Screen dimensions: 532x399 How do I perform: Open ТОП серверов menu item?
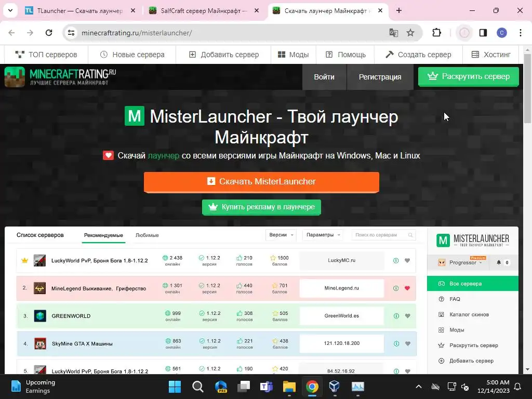pos(46,55)
